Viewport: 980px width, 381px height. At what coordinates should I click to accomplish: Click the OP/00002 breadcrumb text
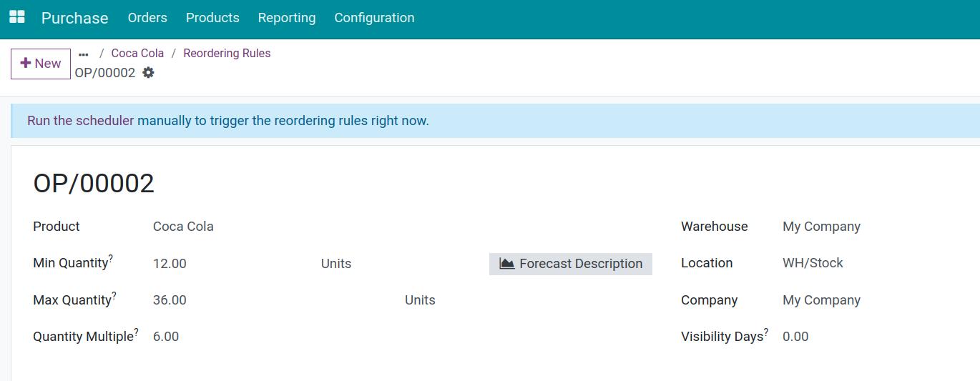(105, 73)
